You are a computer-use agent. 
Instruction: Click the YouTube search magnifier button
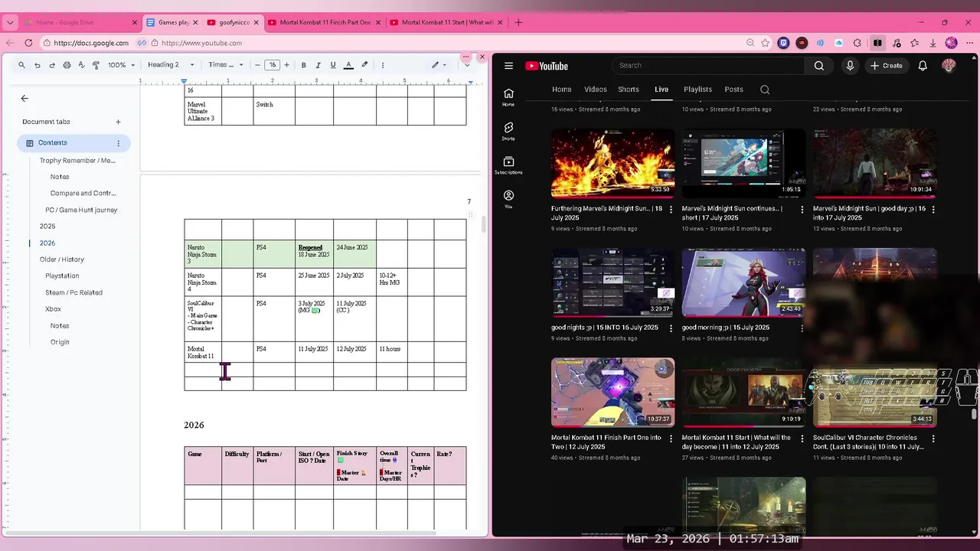(819, 66)
